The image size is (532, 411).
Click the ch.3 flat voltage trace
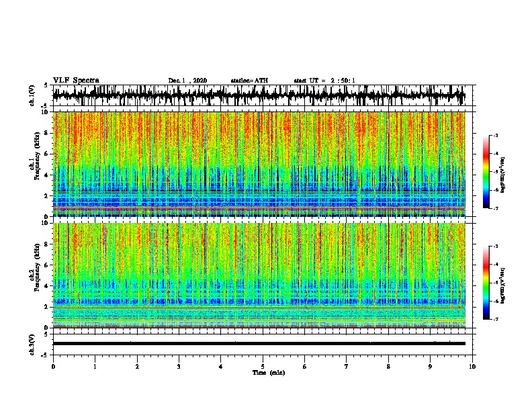pos(259,344)
